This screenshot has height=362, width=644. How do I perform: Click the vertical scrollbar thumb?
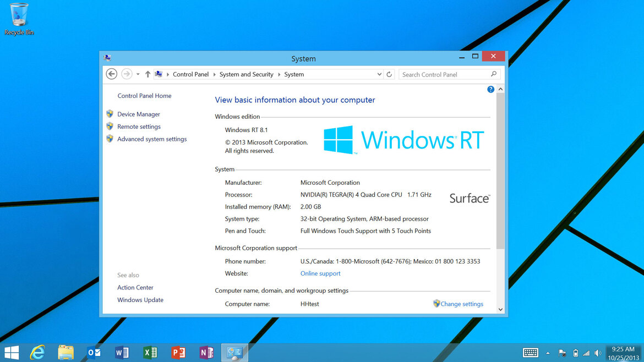[x=500, y=171]
